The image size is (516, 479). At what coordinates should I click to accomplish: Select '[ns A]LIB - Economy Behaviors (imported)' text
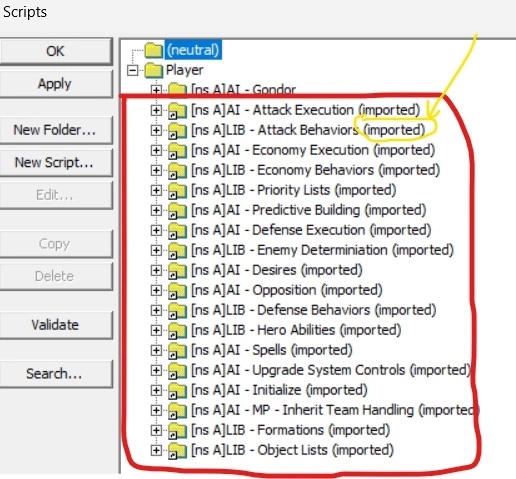[x=315, y=170]
